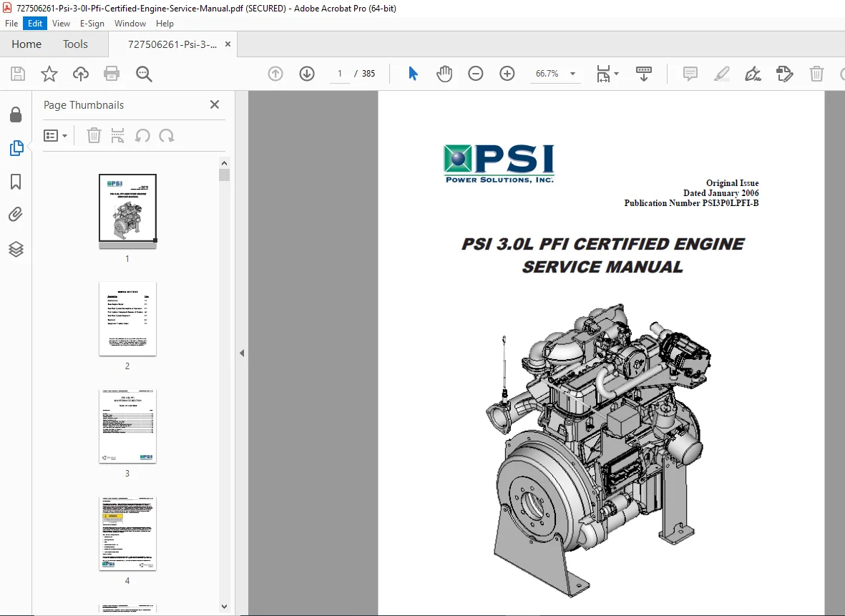Switch to the Tools tab
This screenshot has width=845, height=616.
pos(75,44)
